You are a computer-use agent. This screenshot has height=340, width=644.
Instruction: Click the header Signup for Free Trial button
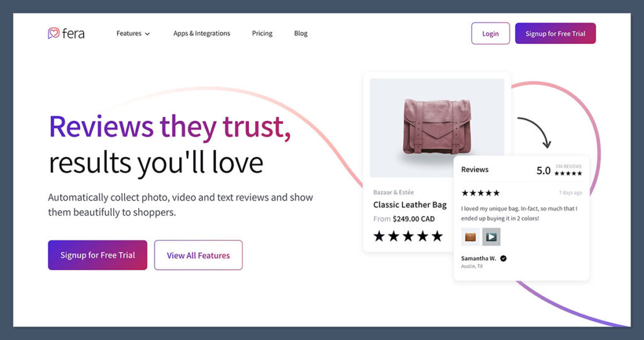click(x=555, y=33)
